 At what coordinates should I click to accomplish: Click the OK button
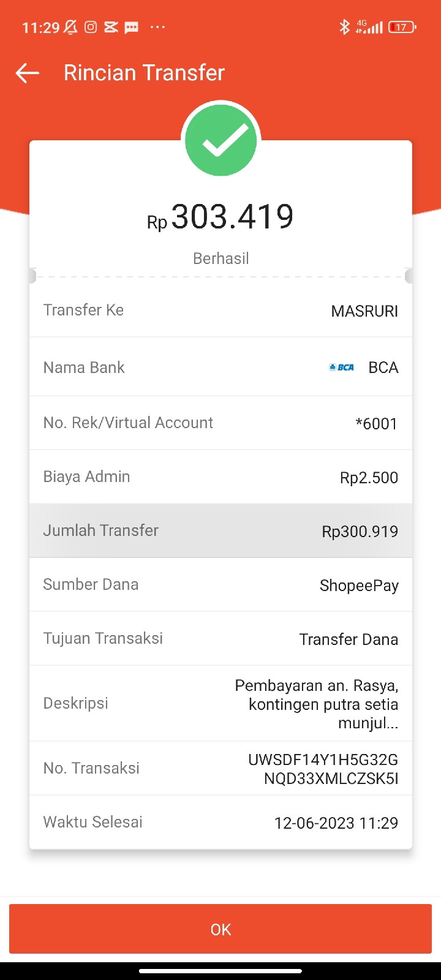[221, 929]
